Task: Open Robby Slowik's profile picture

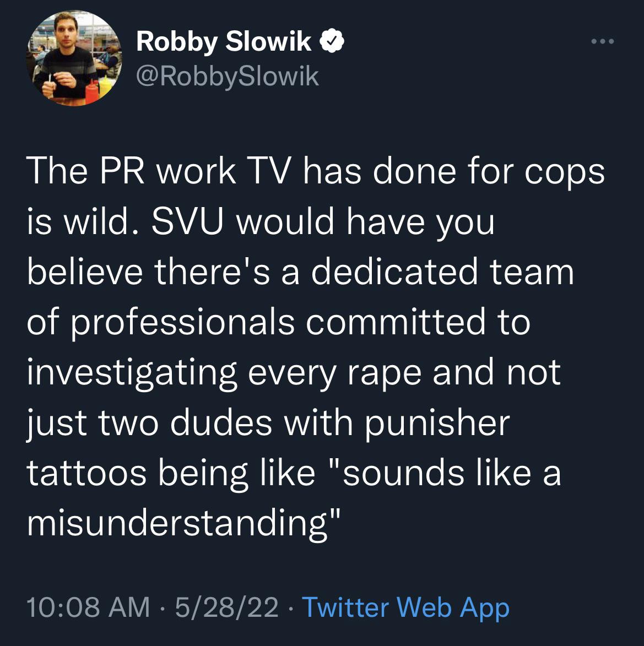Action: tap(74, 58)
